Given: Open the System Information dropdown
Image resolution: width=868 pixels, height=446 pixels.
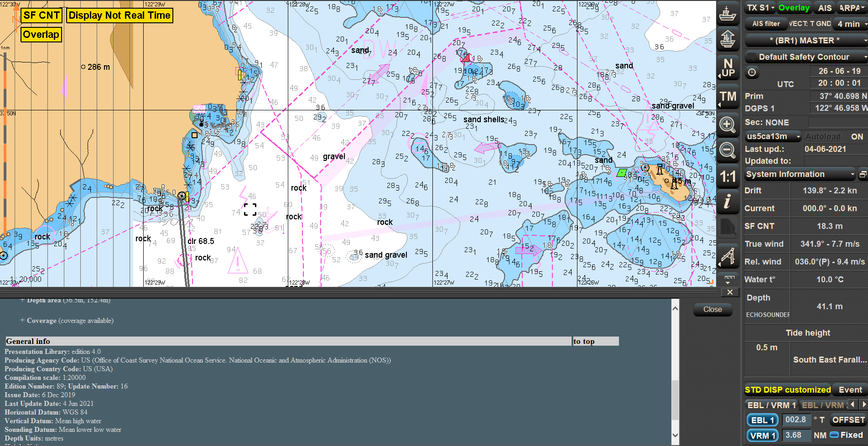Looking at the screenshot, I should click(800, 174).
